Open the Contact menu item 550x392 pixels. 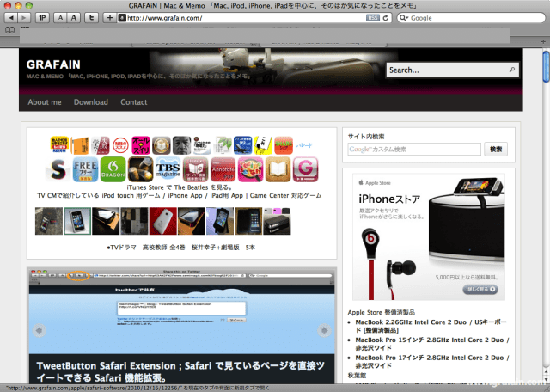tap(134, 101)
